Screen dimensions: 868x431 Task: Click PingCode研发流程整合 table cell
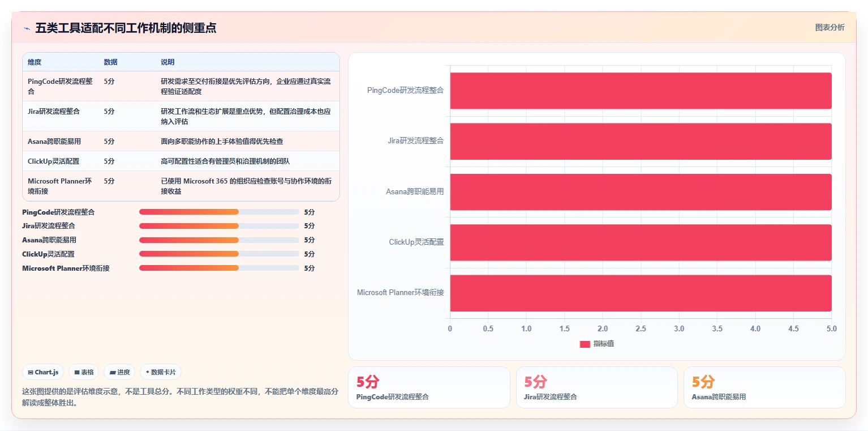[60, 86]
